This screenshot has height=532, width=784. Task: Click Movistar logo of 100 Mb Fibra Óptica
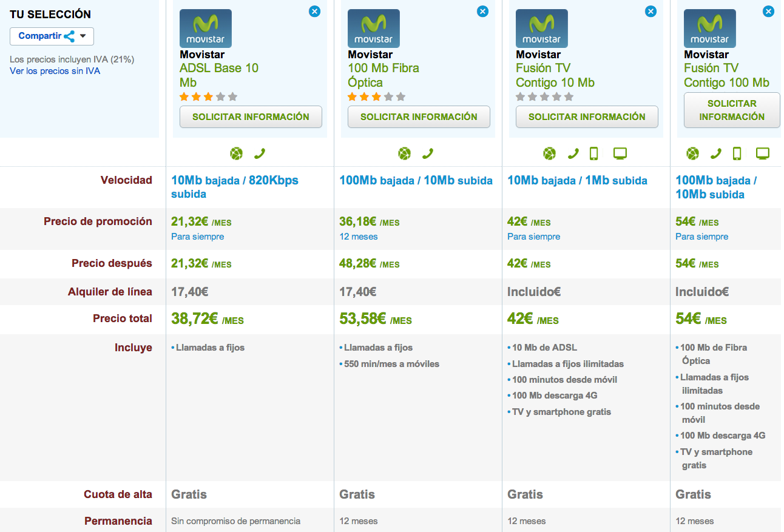[x=374, y=29]
